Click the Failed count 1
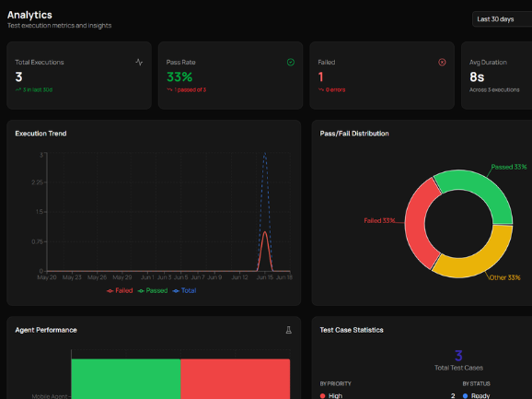The width and height of the screenshot is (532, 399). coord(320,77)
